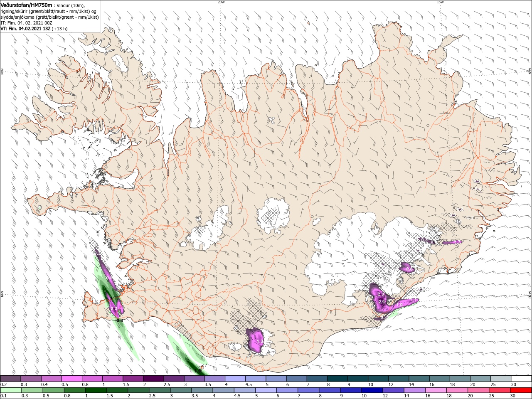
Task: Click the white Hofsjökull glacier in central Iceland
Action: [x=273, y=215]
